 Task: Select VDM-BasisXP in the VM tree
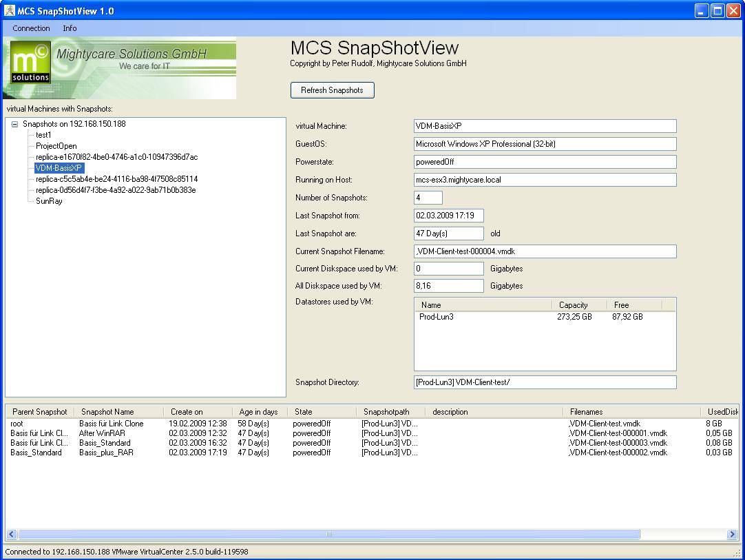pyautogui.click(x=59, y=168)
